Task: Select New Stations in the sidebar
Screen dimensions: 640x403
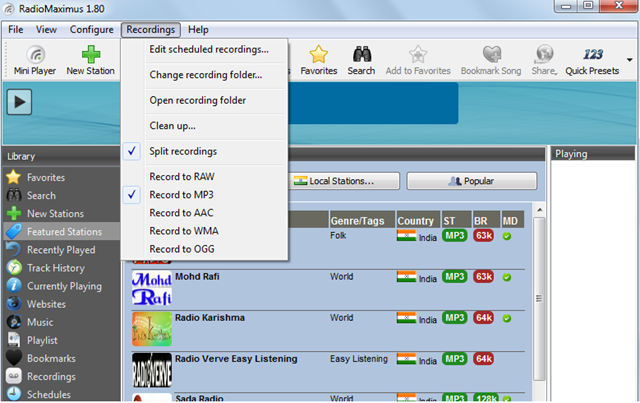Action: tap(62, 214)
